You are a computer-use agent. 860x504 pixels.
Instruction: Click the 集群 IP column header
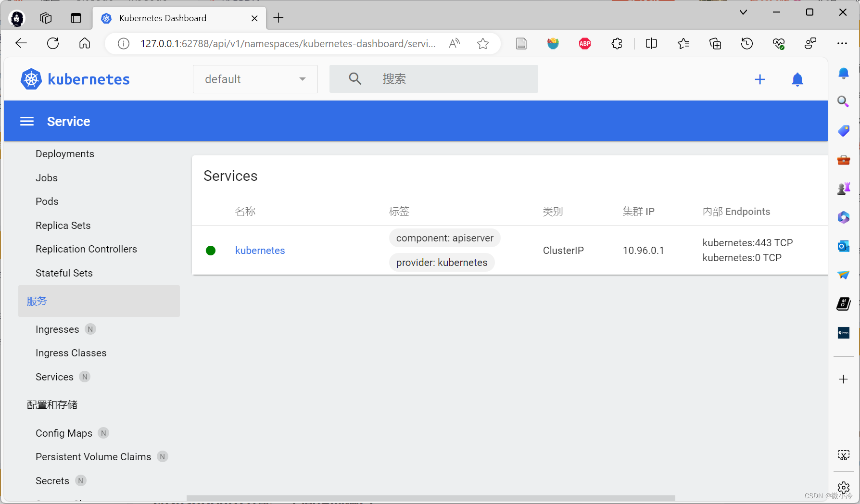[x=638, y=212]
